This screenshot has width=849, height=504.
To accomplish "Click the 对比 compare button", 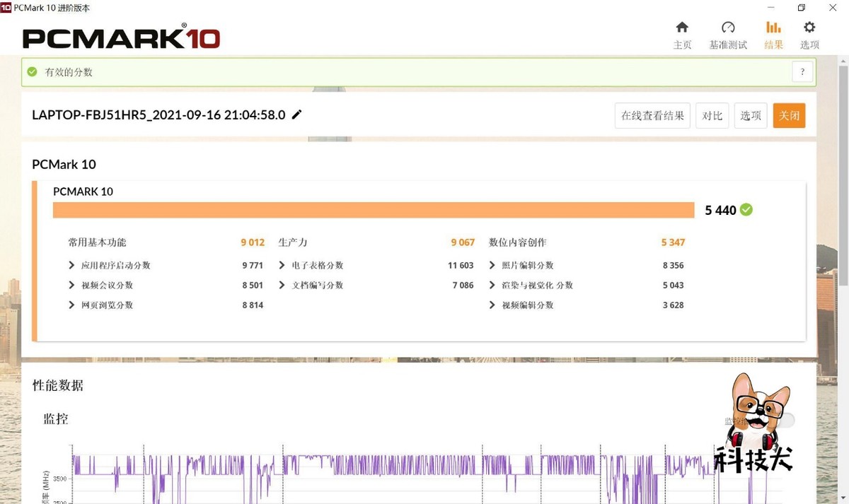I will click(712, 115).
